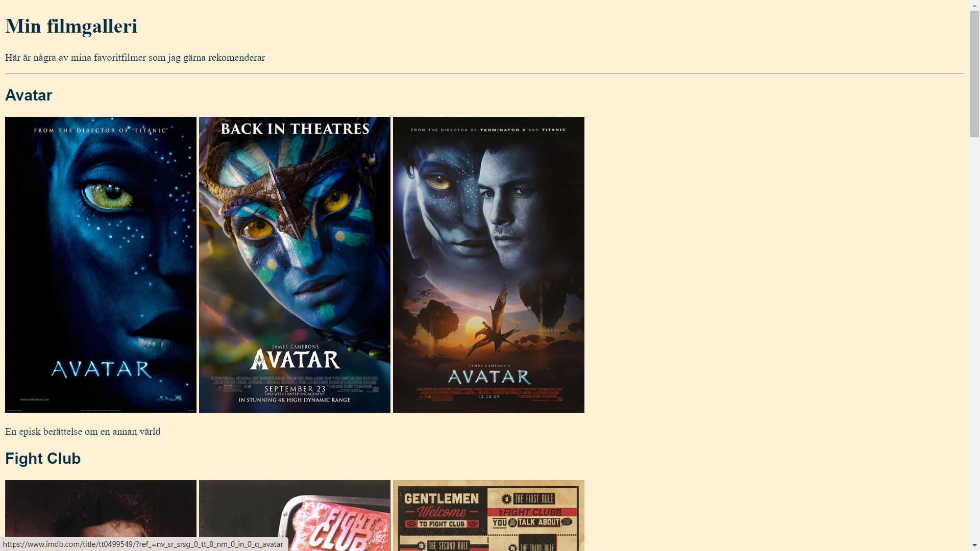Open the pink soap Fight Club poster

(x=295, y=515)
